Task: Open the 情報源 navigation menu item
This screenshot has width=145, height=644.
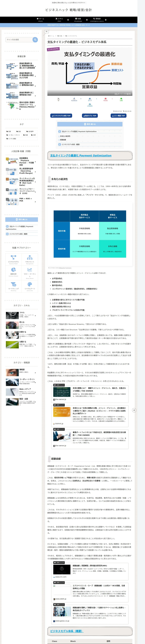Action: pyautogui.click(x=97, y=20)
